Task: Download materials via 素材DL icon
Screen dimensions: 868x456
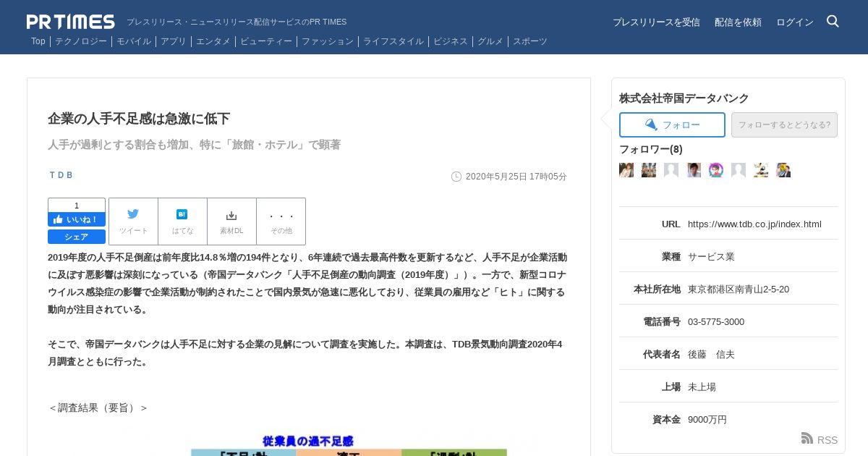Action: pyautogui.click(x=231, y=221)
